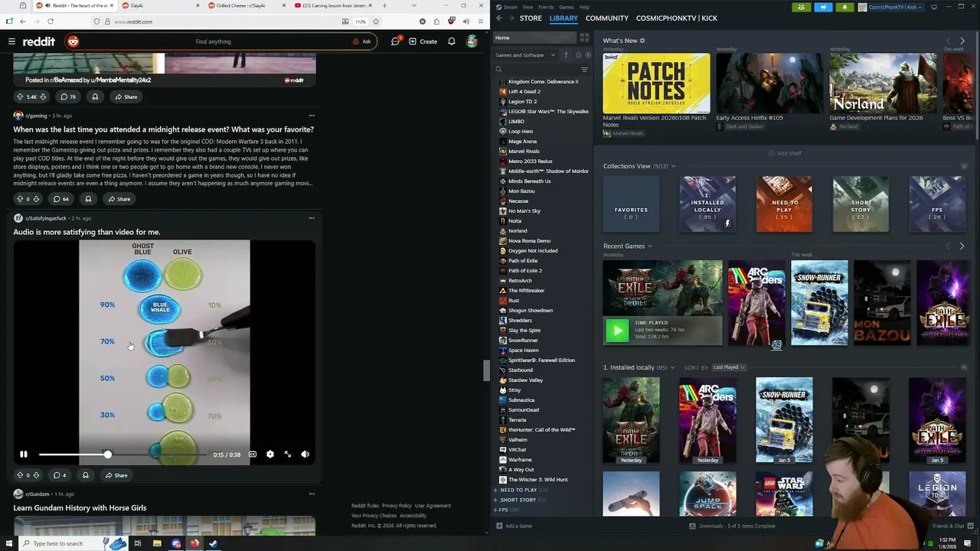980x551 pixels.
Task: Open Reddit hamburger menu
Action: (x=11, y=41)
